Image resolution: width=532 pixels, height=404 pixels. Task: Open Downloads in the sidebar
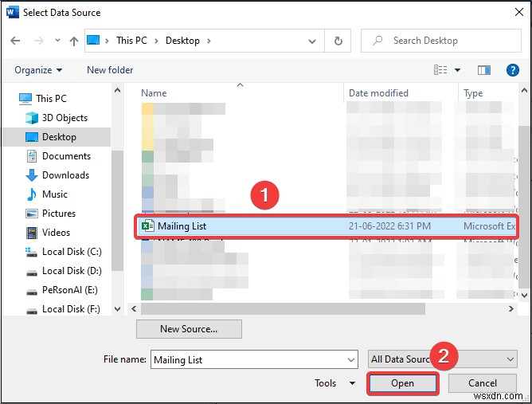pyautogui.click(x=66, y=175)
